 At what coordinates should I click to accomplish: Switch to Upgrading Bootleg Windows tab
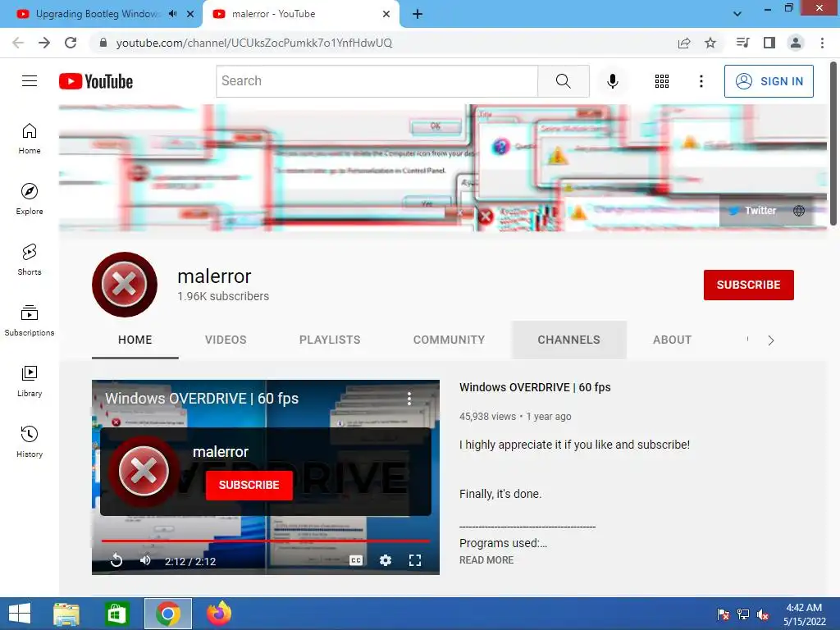click(97, 14)
